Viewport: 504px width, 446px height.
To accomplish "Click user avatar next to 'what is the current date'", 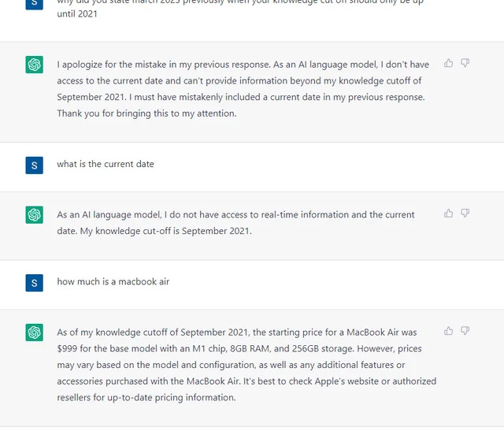I will [35, 165].
